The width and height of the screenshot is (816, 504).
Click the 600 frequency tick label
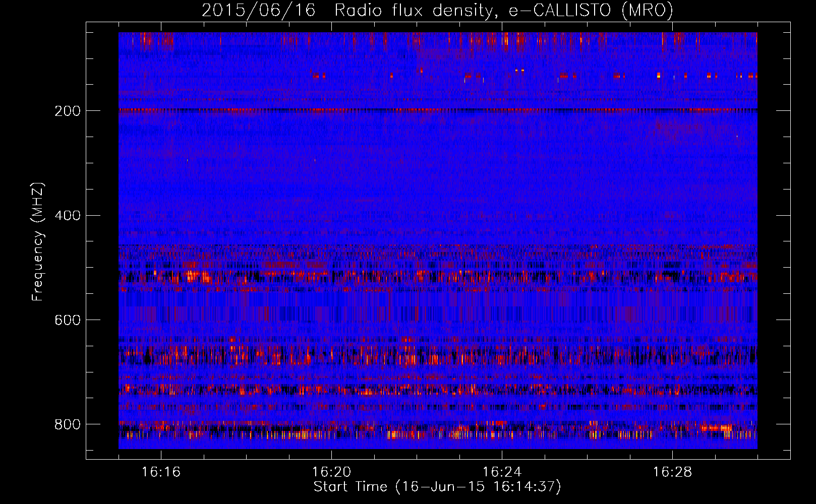tap(68, 321)
